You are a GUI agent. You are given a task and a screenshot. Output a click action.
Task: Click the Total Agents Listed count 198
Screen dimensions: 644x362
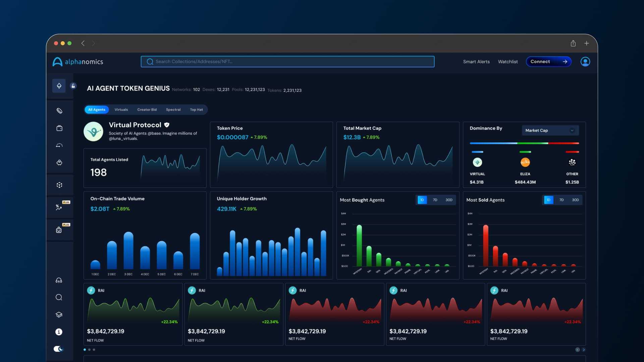pos(98,172)
